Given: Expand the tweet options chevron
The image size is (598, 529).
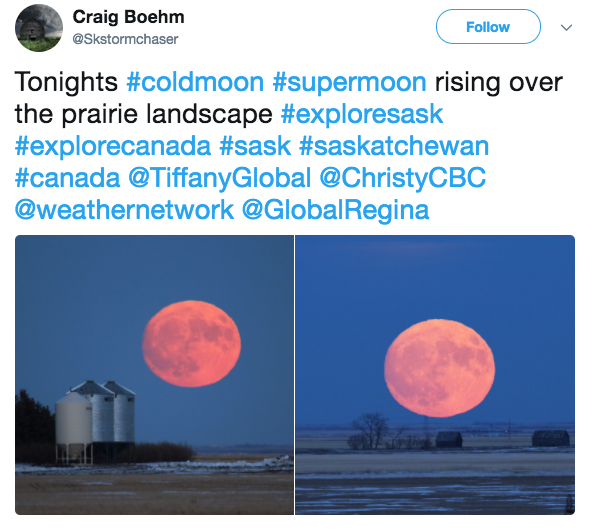Looking at the screenshot, I should pyautogui.click(x=566, y=27).
